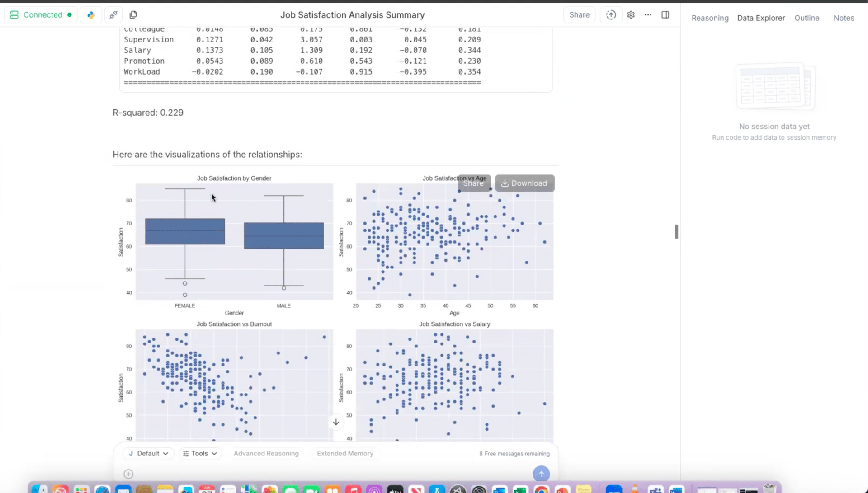The width and height of the screenshot is (868, 493).
Task: Click the Python environment icon
Action: point(91,15)
